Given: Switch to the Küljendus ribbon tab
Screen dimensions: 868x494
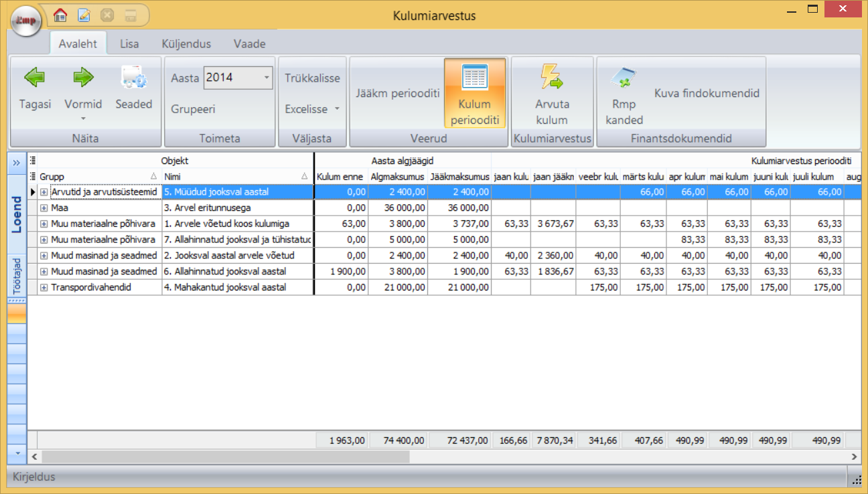Looking at the screenshot, I should point(186,44).
